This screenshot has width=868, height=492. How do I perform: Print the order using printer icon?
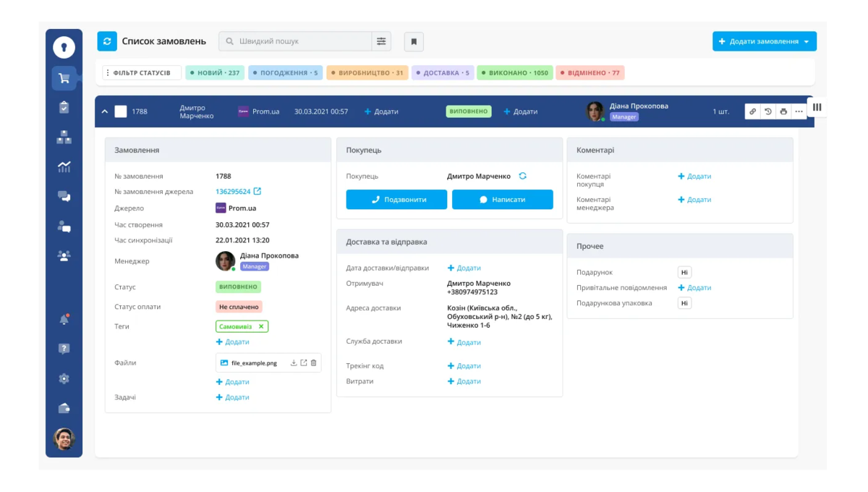[783, 111]
